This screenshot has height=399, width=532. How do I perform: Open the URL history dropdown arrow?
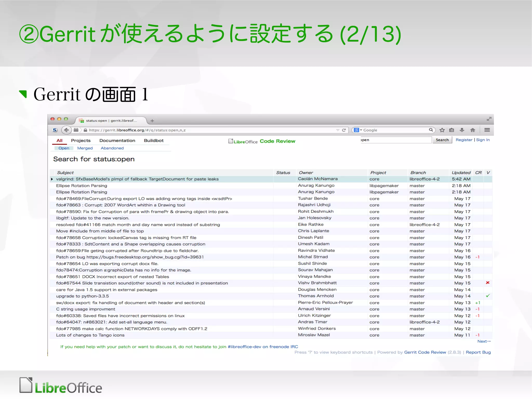338,130
